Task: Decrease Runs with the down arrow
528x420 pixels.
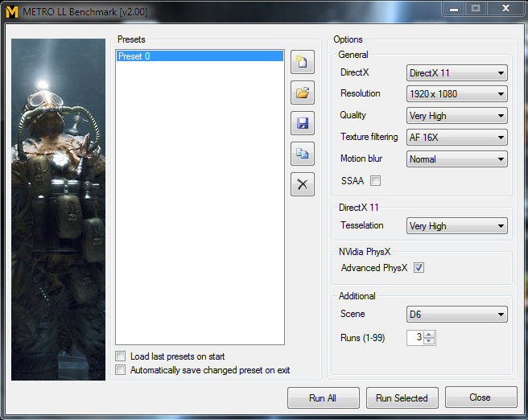Action: point(429,341)
